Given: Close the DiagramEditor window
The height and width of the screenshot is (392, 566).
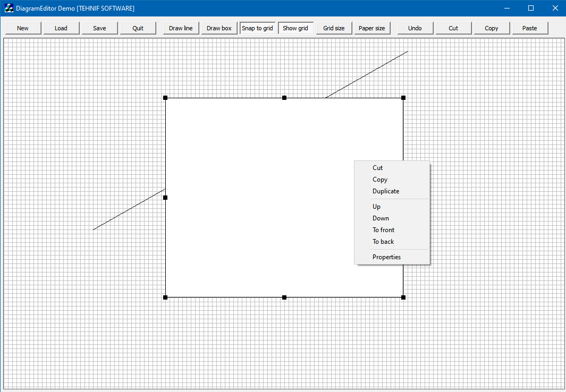Looking at the screenshot, I should tap(555, 8).
